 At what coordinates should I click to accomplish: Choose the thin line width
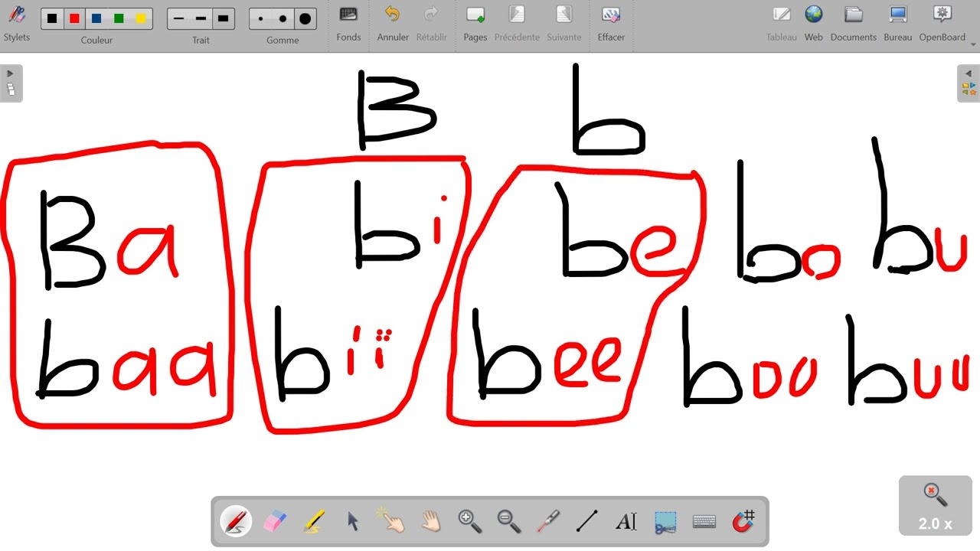click(x=179, y=18)
